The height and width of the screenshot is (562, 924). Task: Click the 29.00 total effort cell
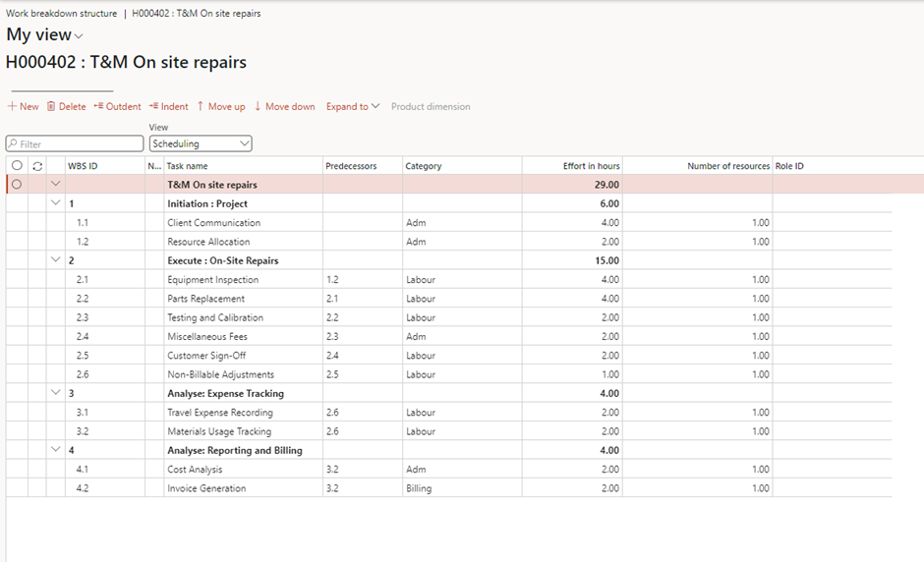(606, 185)
